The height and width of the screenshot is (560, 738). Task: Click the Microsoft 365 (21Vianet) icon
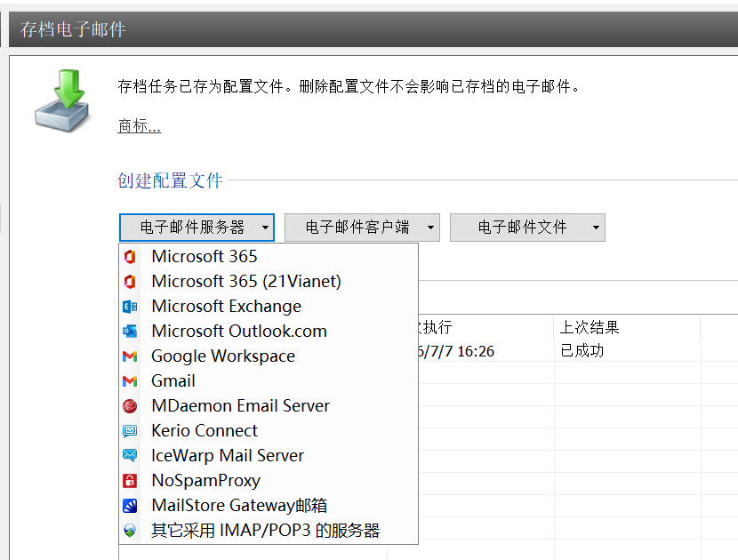coord(130,282)
